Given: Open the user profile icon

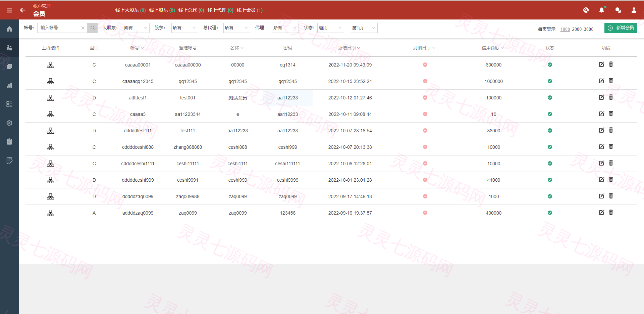Looking at the screenshot, I should tap(634, 10).
